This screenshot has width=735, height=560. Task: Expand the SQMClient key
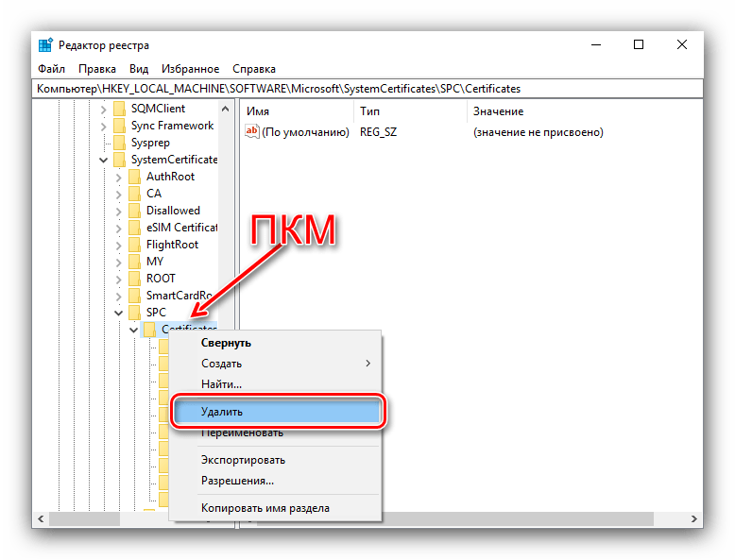click(x=104, y=110)
